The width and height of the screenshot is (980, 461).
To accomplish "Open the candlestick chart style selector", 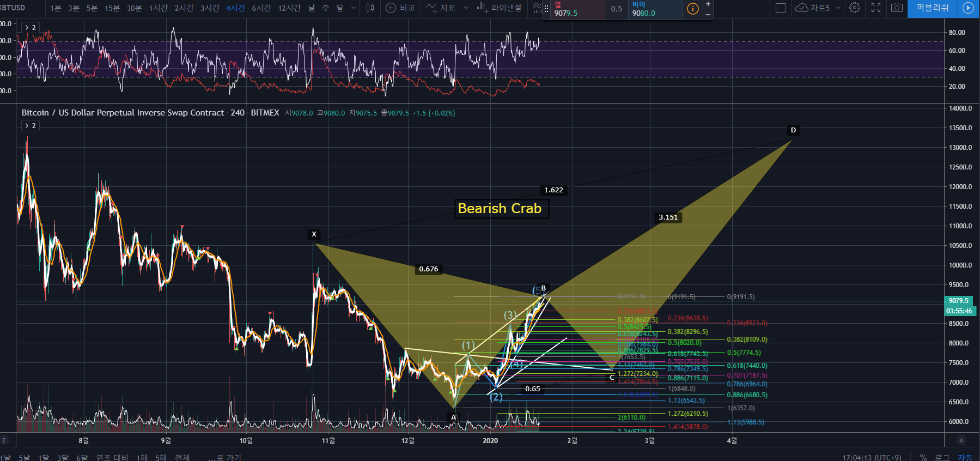I will pyautogui.click(x=370, y=8).
